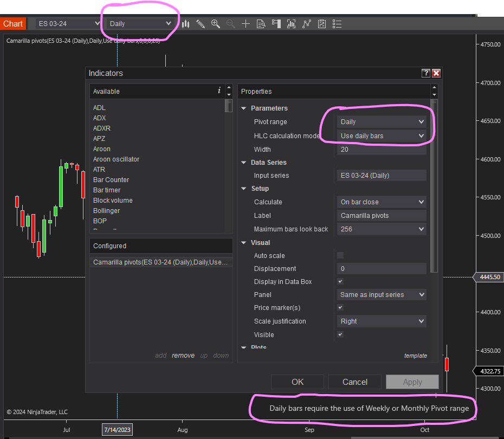Open the Chart Trader toolbar icon
Image resolution: width=504 pixels, height=439 pixels.
[x=276, y=24]
